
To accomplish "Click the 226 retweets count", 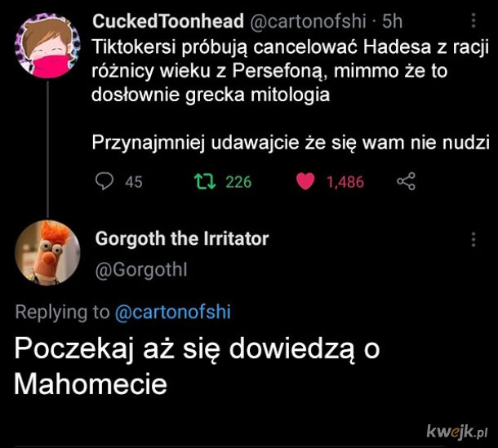I will 238,183.
